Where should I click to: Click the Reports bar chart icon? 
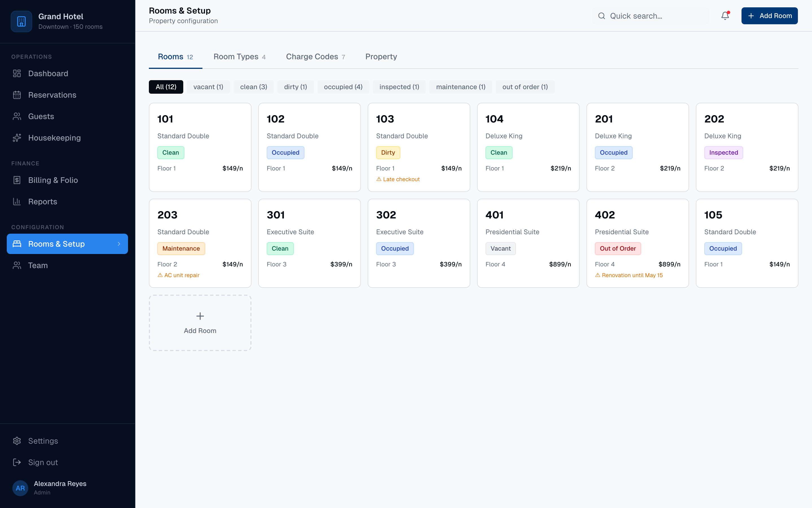[x=17, y=202]
